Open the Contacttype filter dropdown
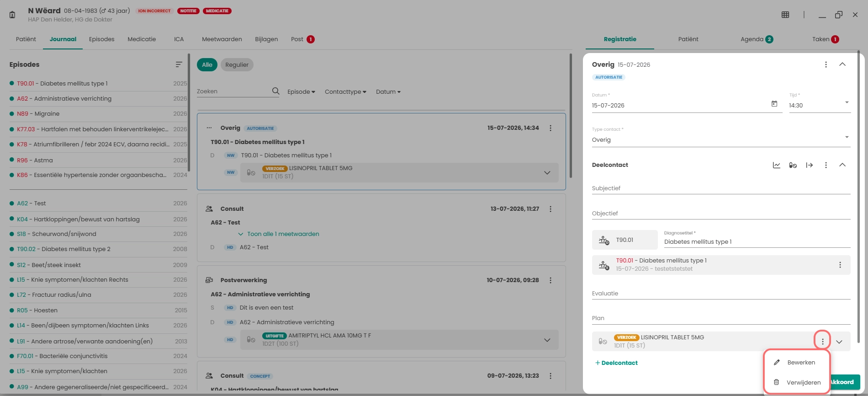 (x=345, y=91)
